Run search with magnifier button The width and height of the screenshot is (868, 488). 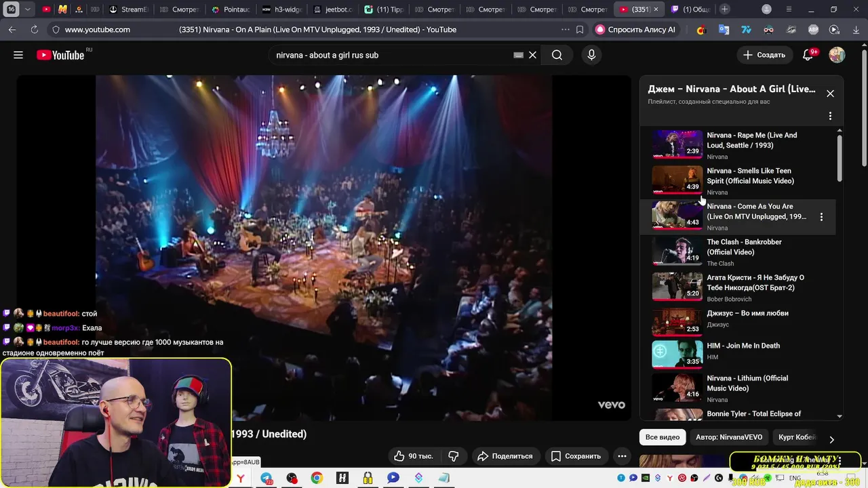557,55
